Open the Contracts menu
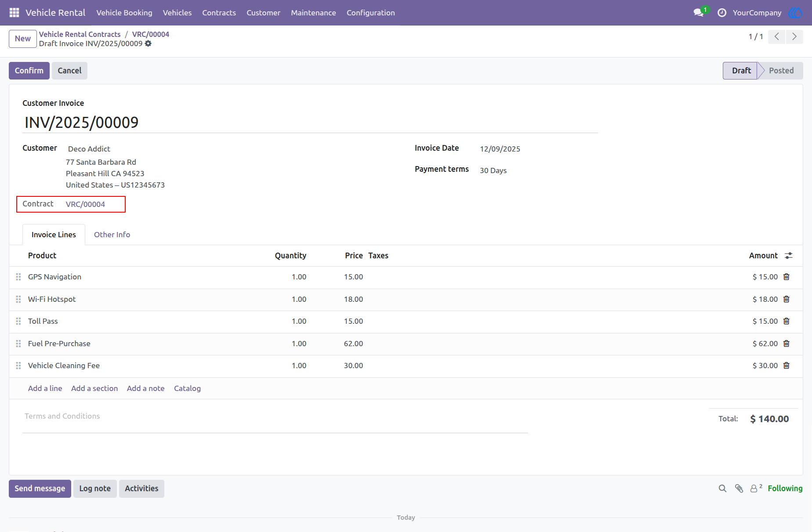The width and height of the screenshot is (812, 532). coord(219,13)
